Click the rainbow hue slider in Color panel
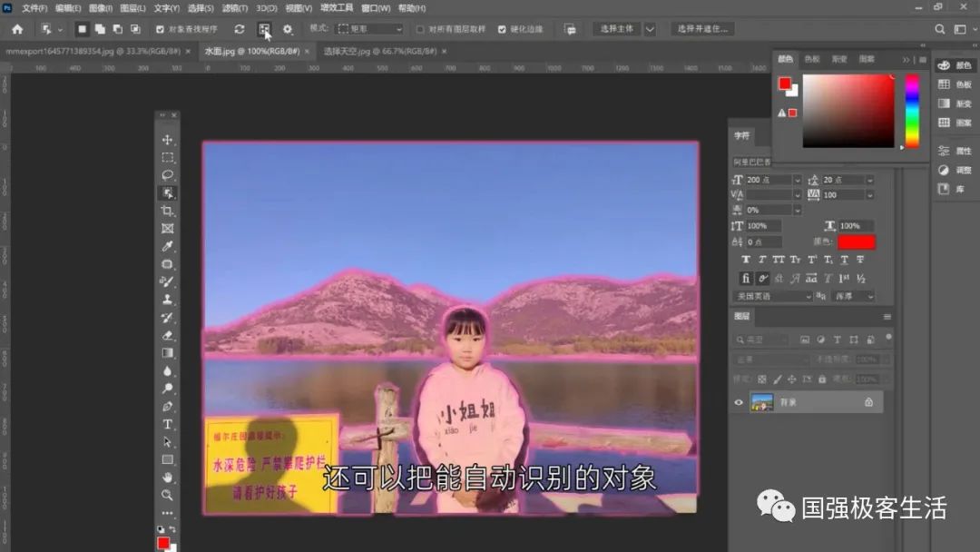Viewport: 980px width, 552px height. coord(912,112)
